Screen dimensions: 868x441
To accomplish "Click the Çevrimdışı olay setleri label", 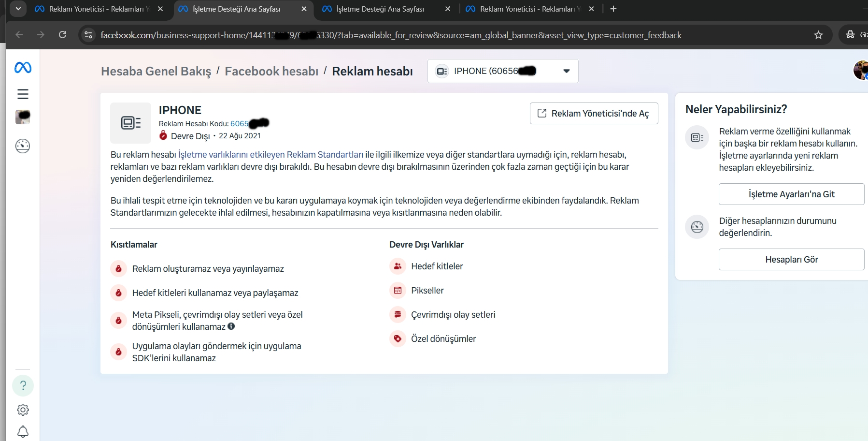I will click(453, 315).
